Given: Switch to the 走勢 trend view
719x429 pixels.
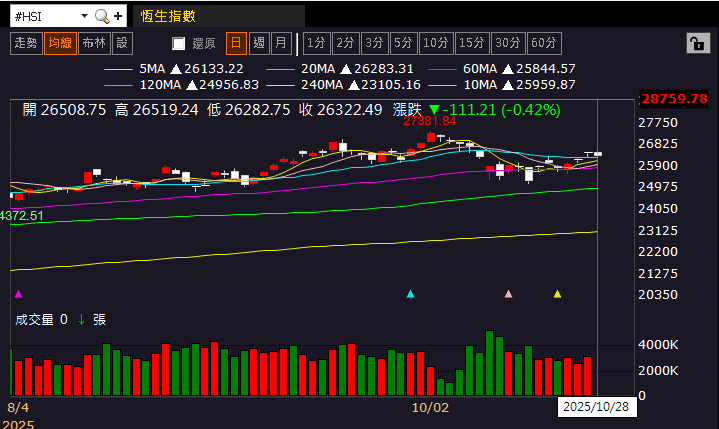Looking at the screenshot, I should pyautogui.click(x=26, y=43).
